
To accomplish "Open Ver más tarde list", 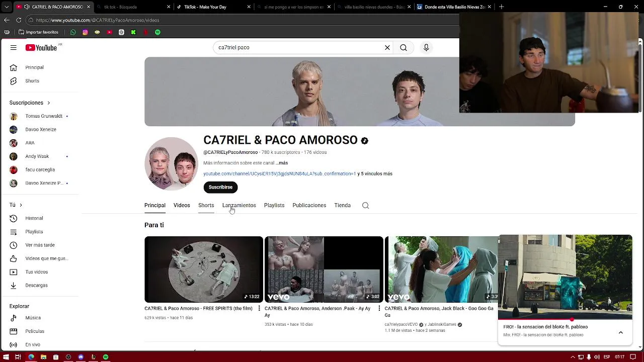I will pyautogui.click(x=39, y=245).
